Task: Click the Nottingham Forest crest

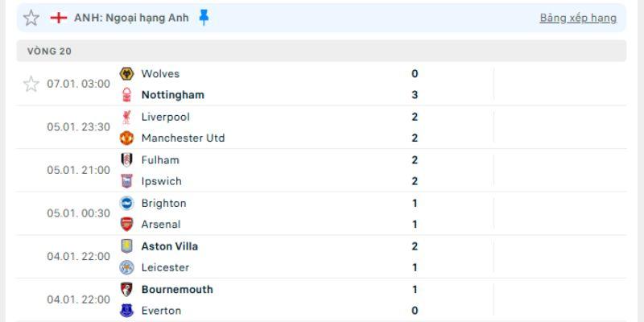Action: point(126,95)
